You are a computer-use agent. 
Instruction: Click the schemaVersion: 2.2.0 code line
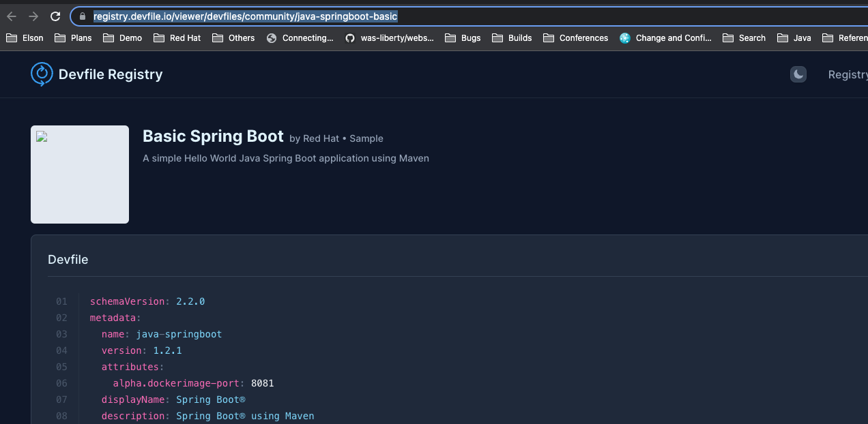147,301
